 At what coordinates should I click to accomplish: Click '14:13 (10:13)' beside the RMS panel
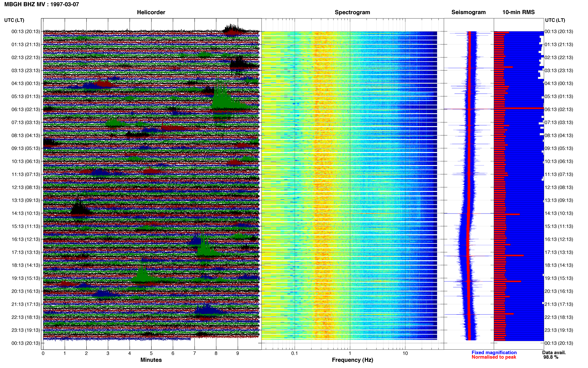tap(559, 213)
